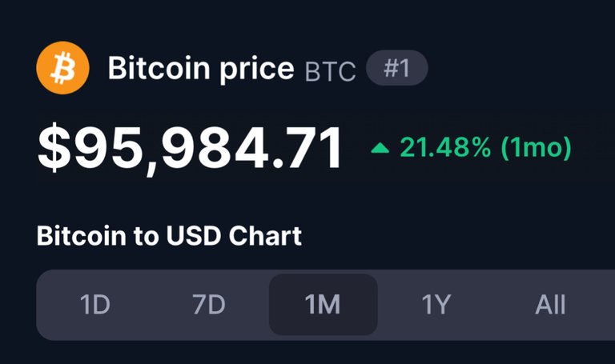Image resolution: width=615 pixels, height=364 pixels.
Task: Click the dollar sign of the price
Action: pyautogui.click(x=54, y=148)
